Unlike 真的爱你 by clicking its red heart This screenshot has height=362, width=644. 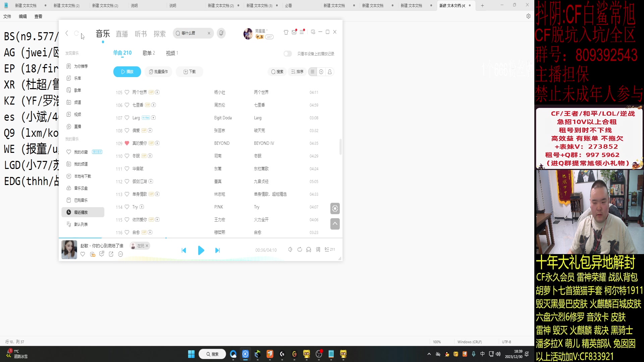[x=127, y=143]
